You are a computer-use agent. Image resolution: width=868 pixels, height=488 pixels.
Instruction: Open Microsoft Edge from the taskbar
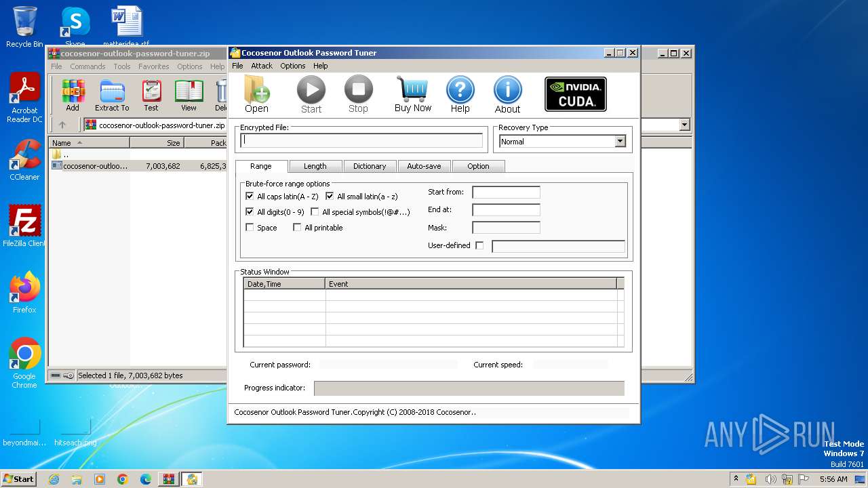click(146, 479)
